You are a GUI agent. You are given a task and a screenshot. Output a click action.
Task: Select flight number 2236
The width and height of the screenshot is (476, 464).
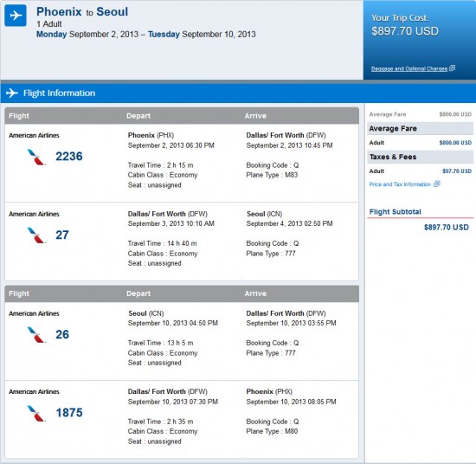click(x=69, y=157)
